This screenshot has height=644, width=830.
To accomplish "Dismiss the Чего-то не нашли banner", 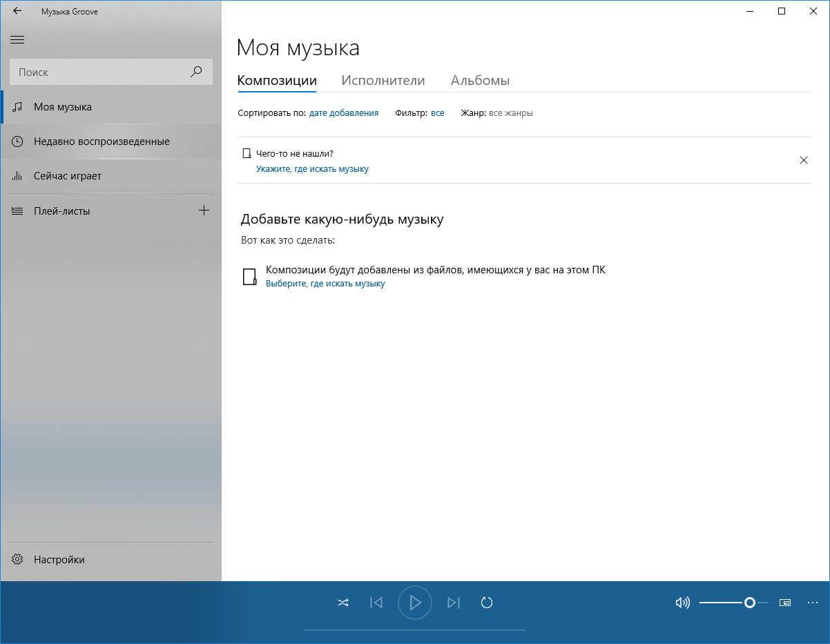I will pos(804,160).
